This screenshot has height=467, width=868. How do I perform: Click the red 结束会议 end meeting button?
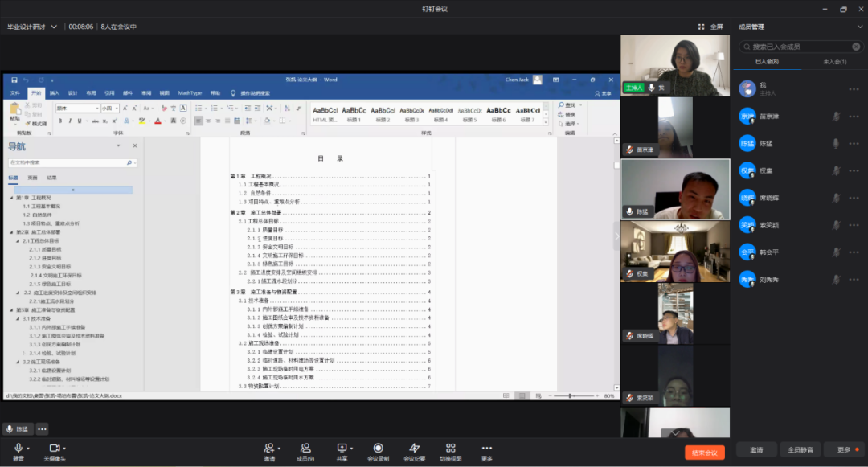[x=704, y=453]
